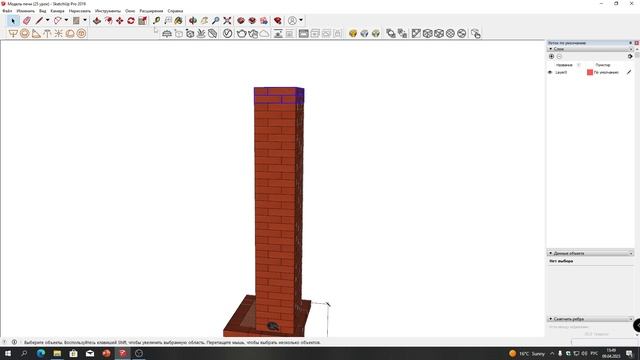
Task: Select the Orbit camera tool
Action: pyautogui.click(x=193, y=20)
